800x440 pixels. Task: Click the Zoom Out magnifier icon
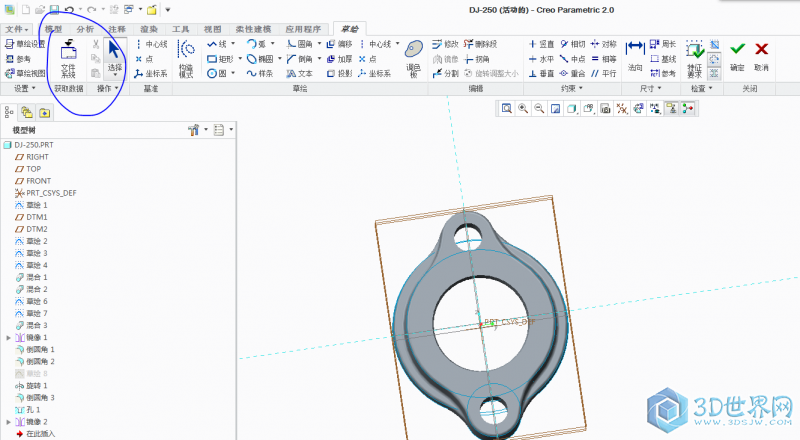click(539, 108)
